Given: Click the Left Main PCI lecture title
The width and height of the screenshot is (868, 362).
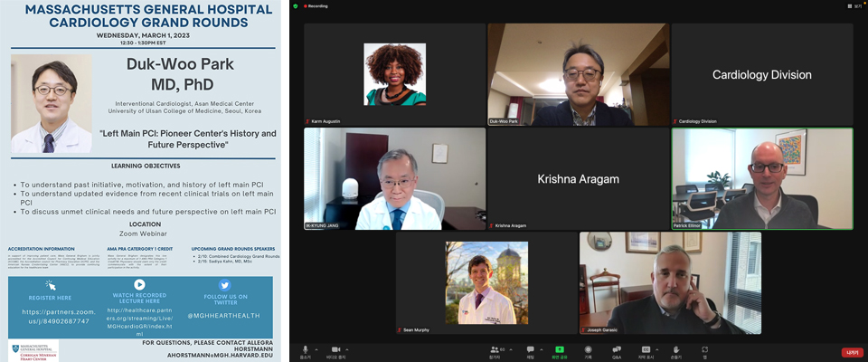Looking at the screenshot, I should 188,138.
